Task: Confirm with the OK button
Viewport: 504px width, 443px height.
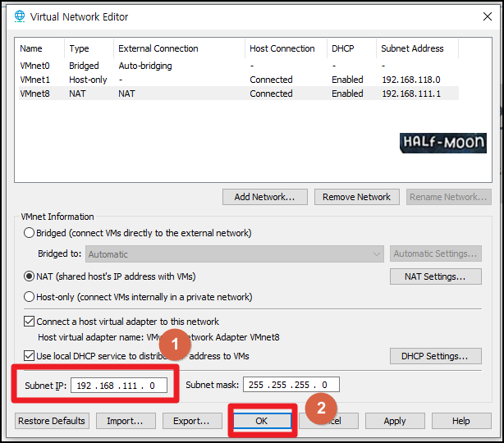Action: [263, 421]
